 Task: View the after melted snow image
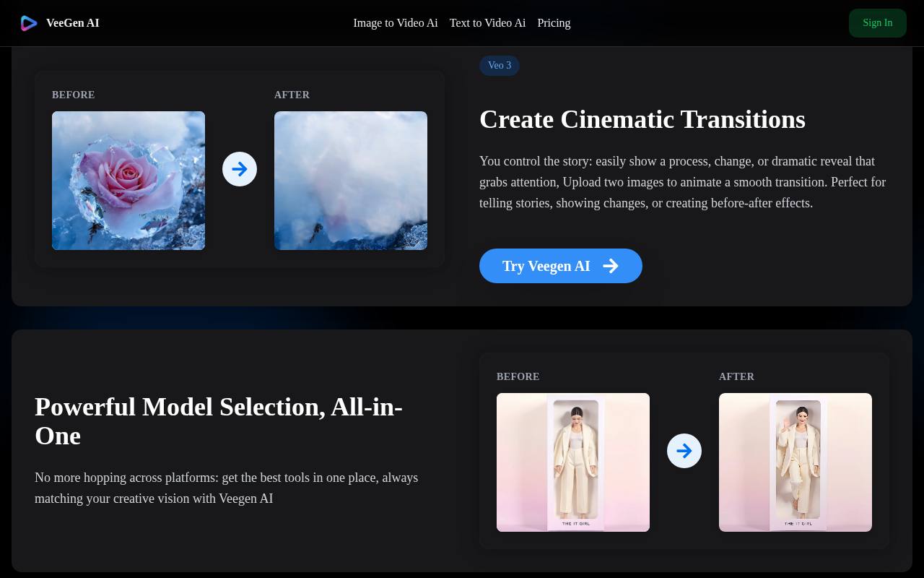pos(351,181)
